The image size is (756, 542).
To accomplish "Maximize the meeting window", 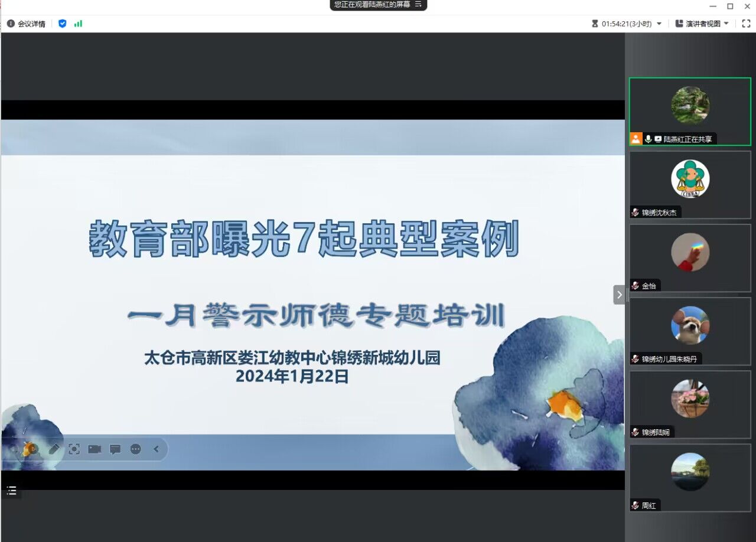I will tap(730, 6).
